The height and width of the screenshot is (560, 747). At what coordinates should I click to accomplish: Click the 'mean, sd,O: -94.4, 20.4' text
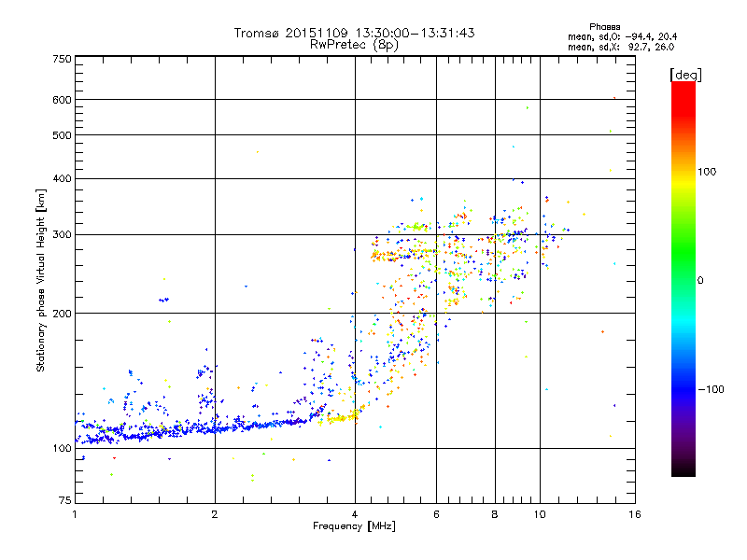point(622,37)
